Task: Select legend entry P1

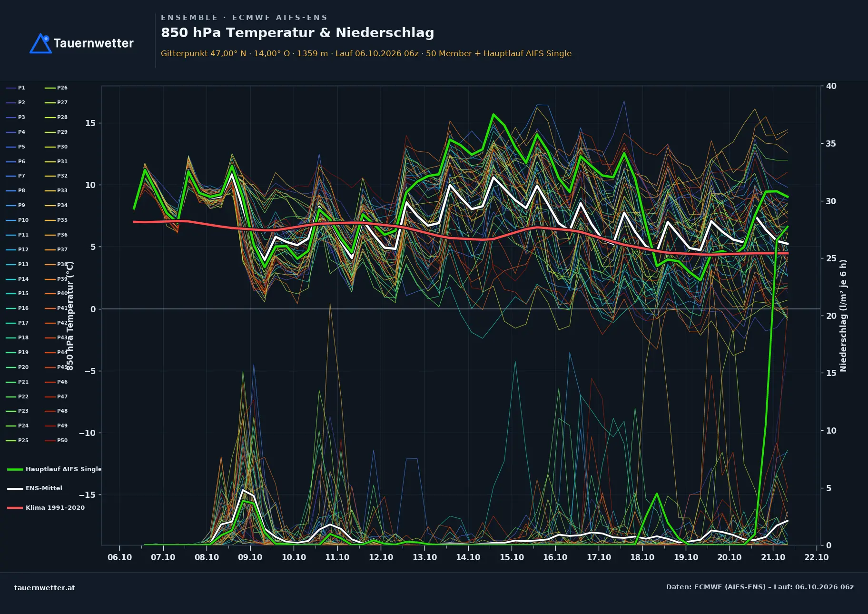Action: (x=15, y=88)
